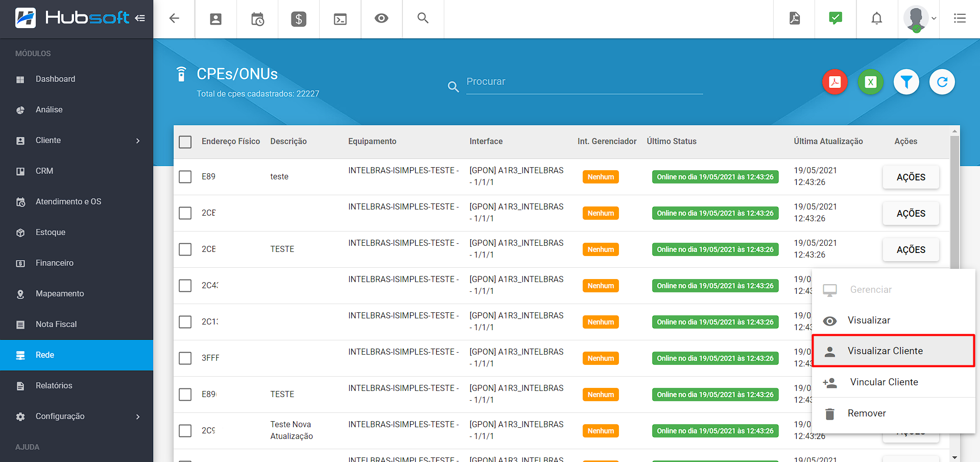
Task: Export table to Excel with green button
Action: pos(871,82)
